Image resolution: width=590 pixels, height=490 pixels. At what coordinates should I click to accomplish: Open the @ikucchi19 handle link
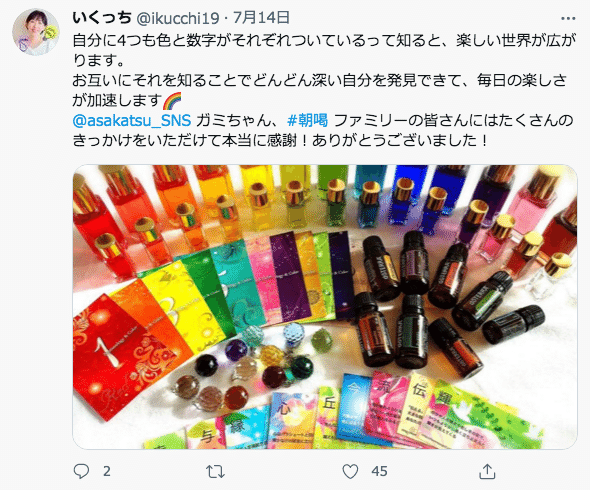(x=177, y=18)
